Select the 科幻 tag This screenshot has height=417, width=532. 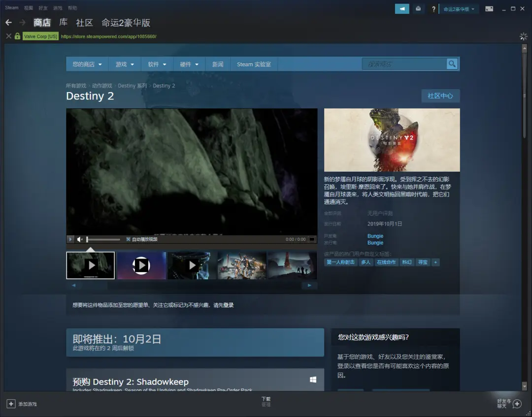click(x=407, y=262)
